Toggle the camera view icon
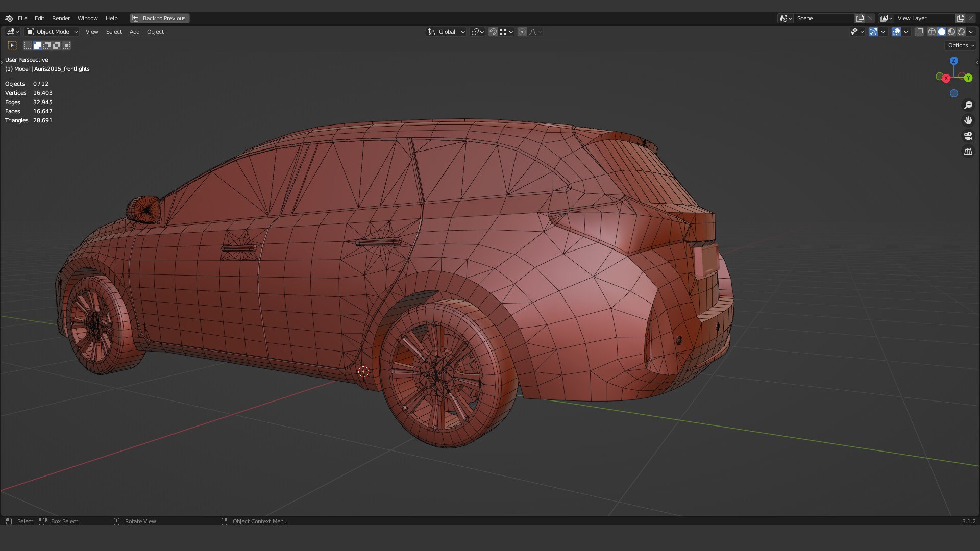This screenshot has height=551, width=980. [968, 136]
